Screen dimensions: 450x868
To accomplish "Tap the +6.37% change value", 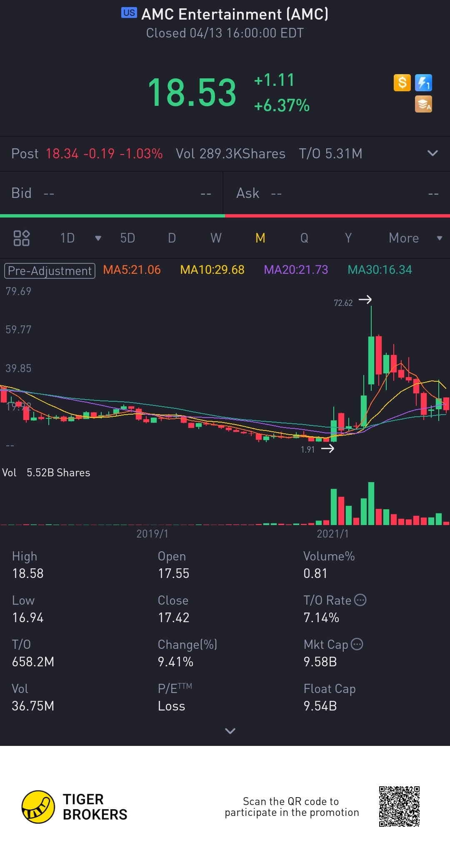I will click(282, 106).
